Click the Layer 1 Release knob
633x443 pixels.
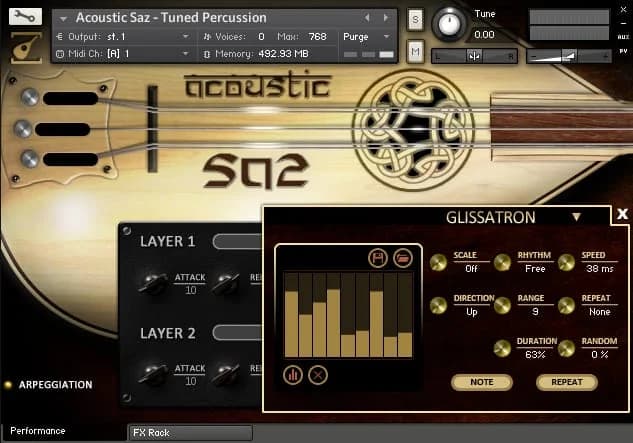[x=226, y=283]
